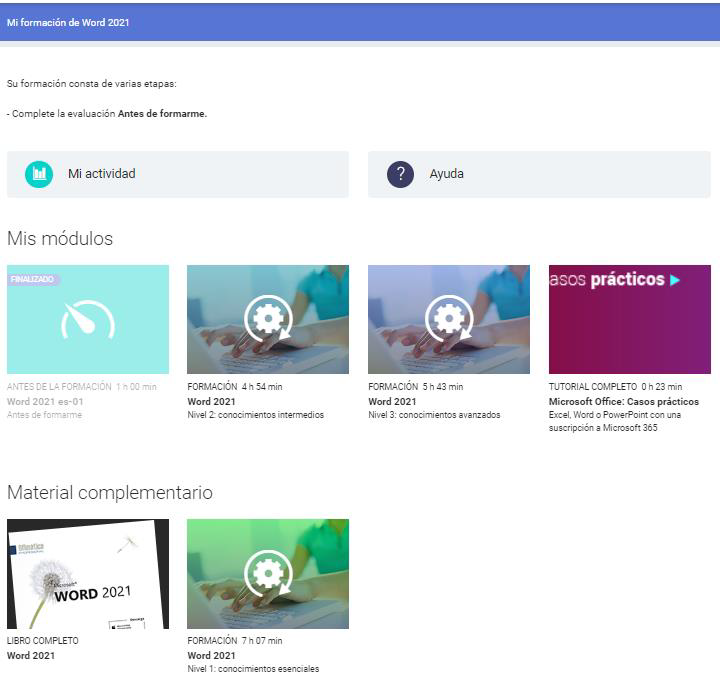
Task: Click the Mis módulos heading
Action: [x=60, y=239]
